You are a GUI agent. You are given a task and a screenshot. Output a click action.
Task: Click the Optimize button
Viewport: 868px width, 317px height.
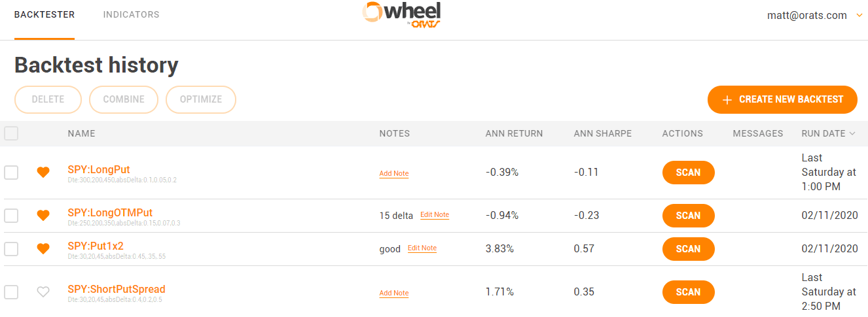point(201,100)
